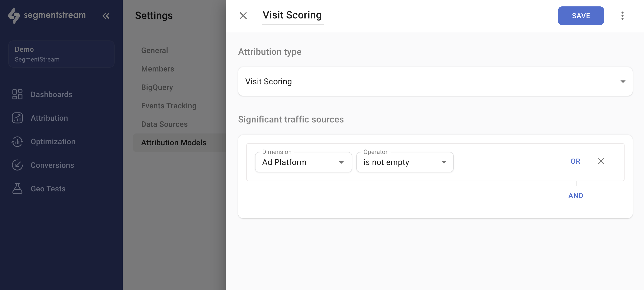The image size is (644, 290).
Task: Select the Demo SegmentStream workspace card
Action: tap(61, 54)
